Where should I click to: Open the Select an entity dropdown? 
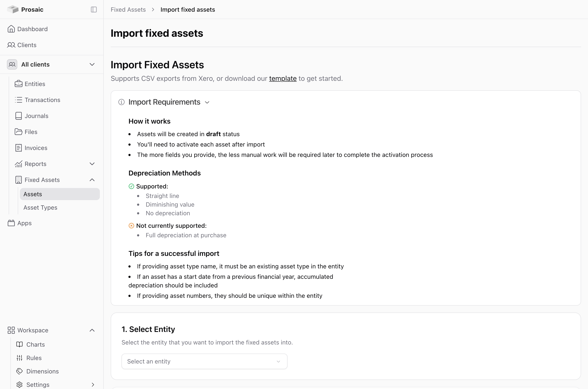click(x=205, y=361)
